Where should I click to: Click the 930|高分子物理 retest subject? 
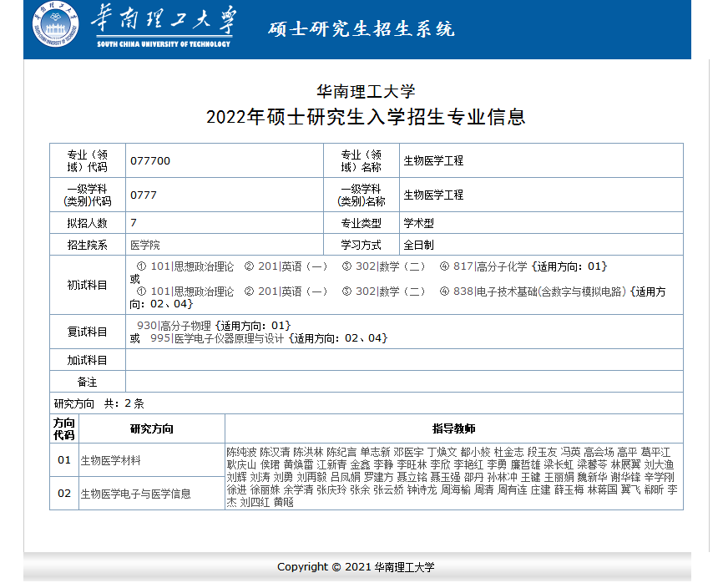point(174,326)
